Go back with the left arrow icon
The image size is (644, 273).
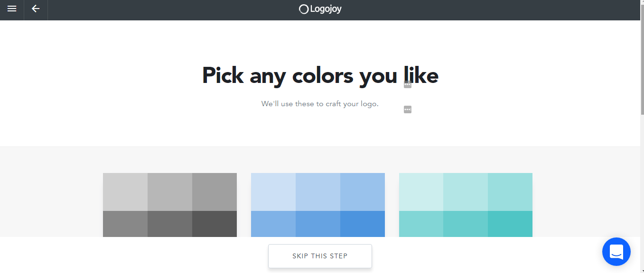tap(36, 9)
